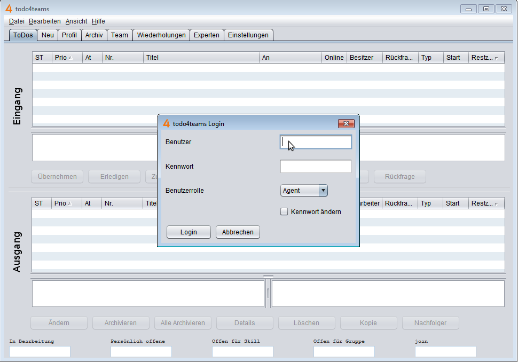Open the Bearbeiten menu

click(45, 21)
